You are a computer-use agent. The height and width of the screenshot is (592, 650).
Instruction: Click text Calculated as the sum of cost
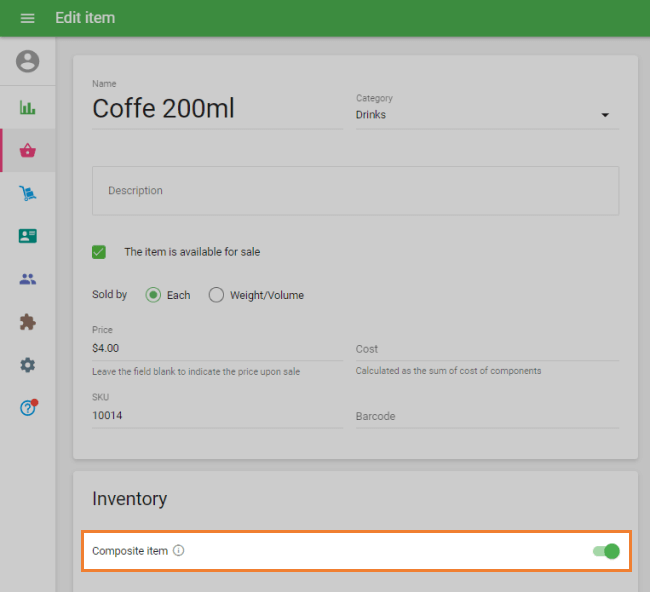pyautogui.click(x=448, y=371)
